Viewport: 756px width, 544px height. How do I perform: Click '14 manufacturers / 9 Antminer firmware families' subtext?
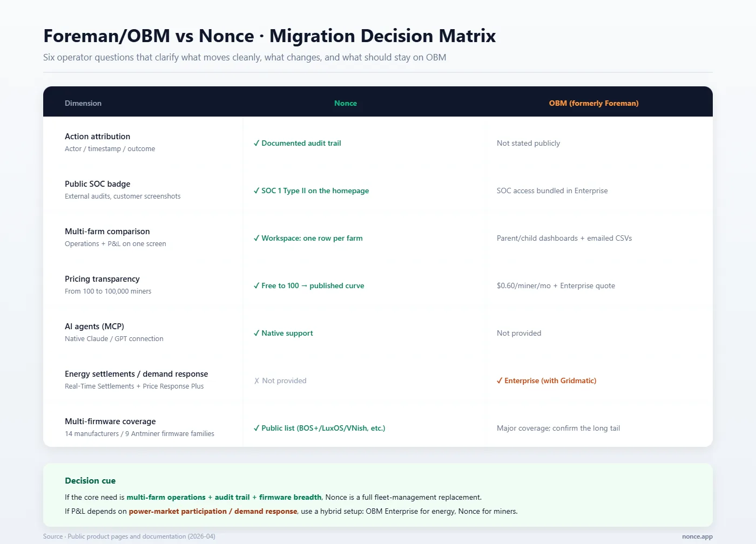click(139, 434)
